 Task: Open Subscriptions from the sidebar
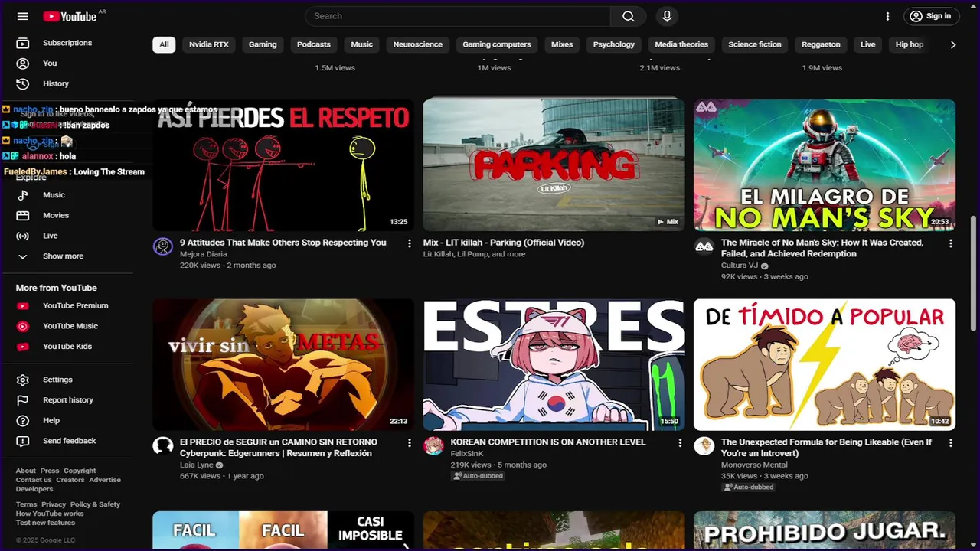coord(67,43)
